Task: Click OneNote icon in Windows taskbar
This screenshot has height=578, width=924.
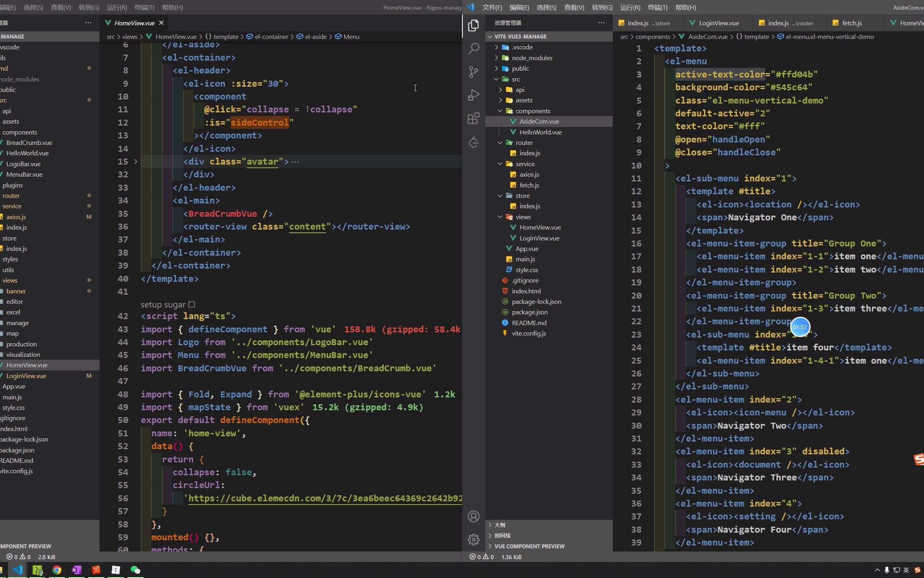Action: pos(77,570)
